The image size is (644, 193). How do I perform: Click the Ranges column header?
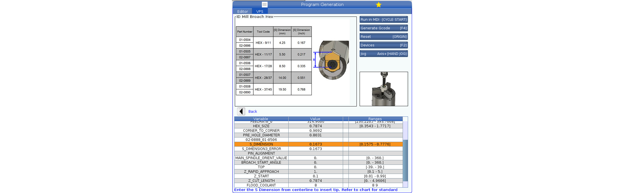(x=375, y=119)
